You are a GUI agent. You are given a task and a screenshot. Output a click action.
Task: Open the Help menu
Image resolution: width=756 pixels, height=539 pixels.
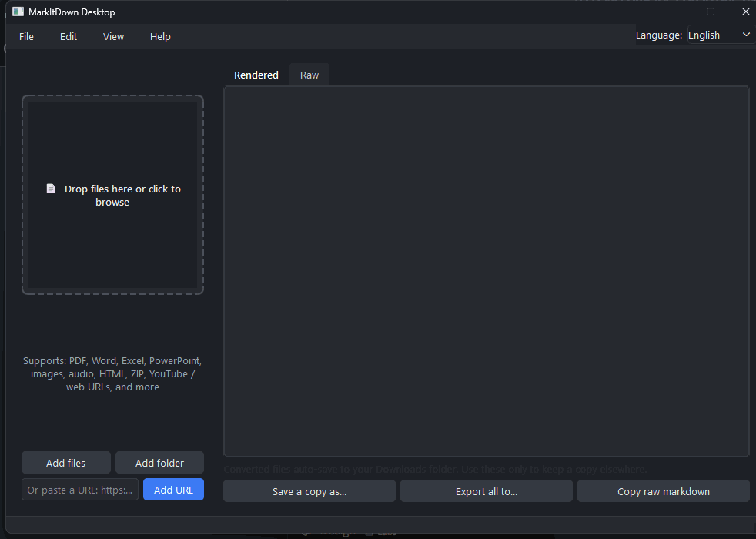(160, 37)
